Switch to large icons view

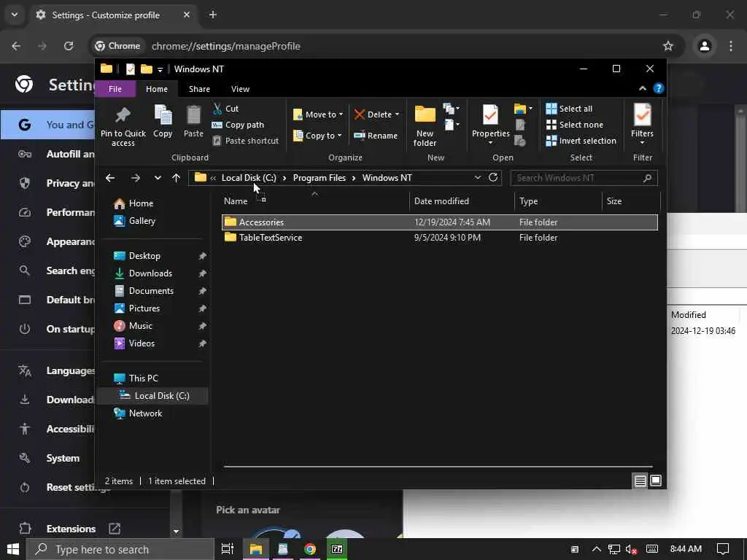pyautogui.click(x=656, y=481)
